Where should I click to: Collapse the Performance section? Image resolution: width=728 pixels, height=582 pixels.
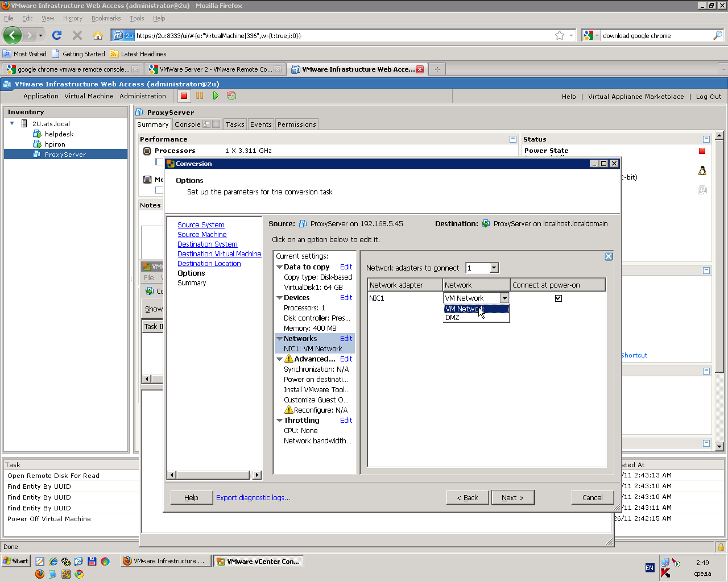point(513,139)
